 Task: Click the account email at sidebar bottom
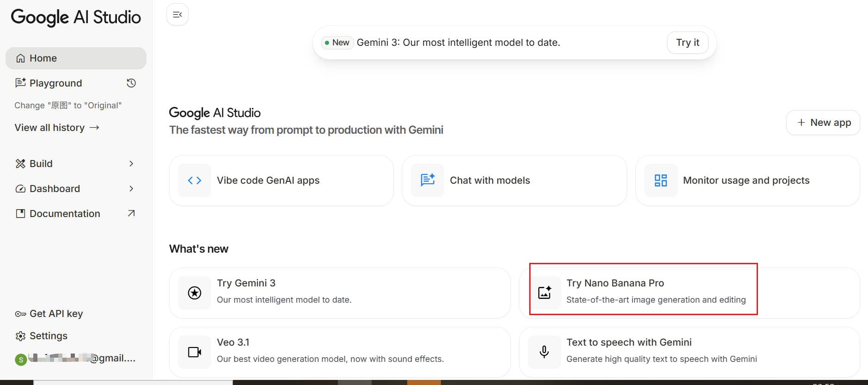click(x=82, y=358)
